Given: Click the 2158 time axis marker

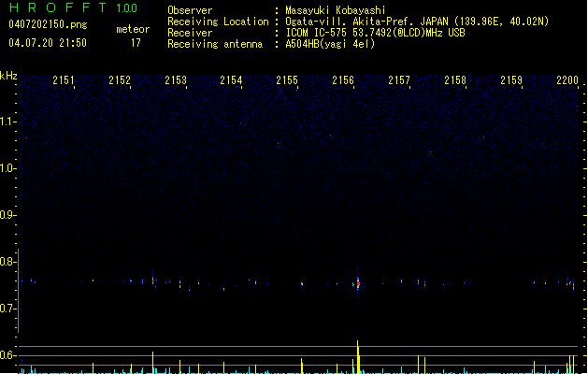Looking at the screenshot, I should [x=455, y=80].
